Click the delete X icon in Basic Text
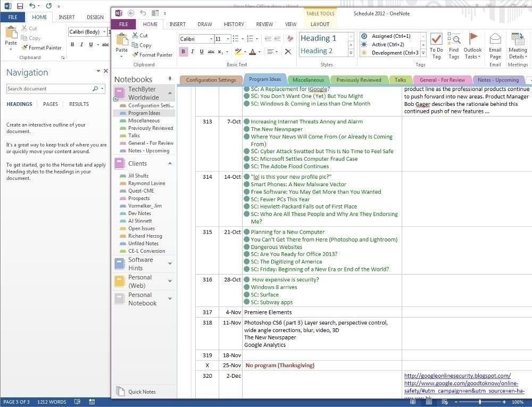This screenshot has width=532, height=407. tap(288, 52)
